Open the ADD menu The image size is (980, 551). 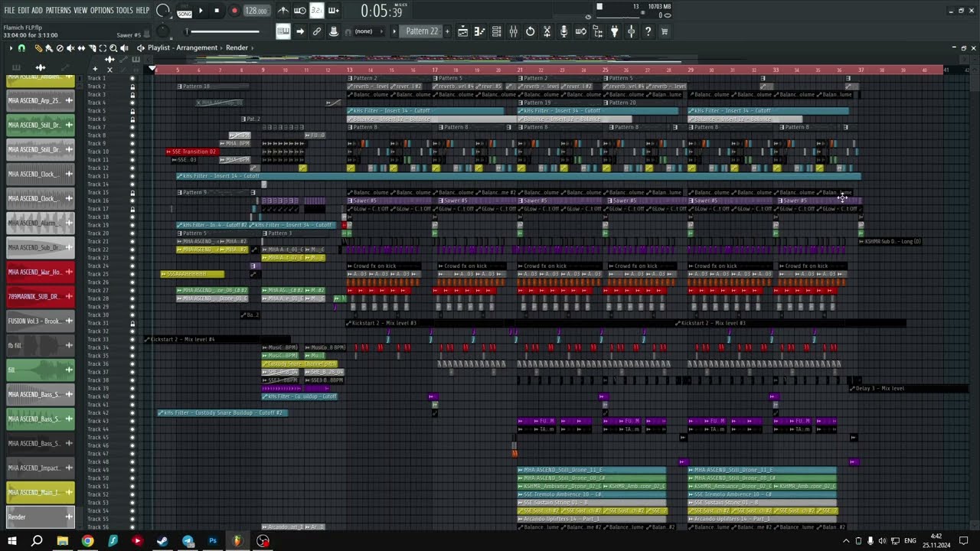37,10
